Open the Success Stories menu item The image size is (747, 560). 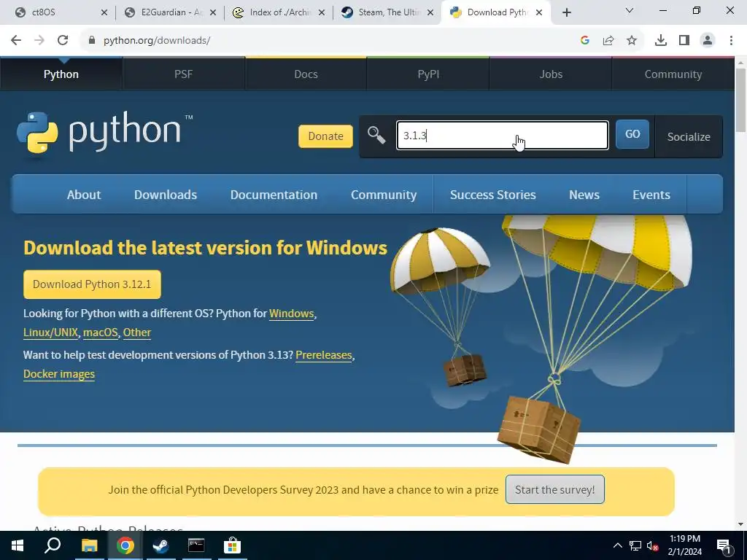(x=492, y=194)
